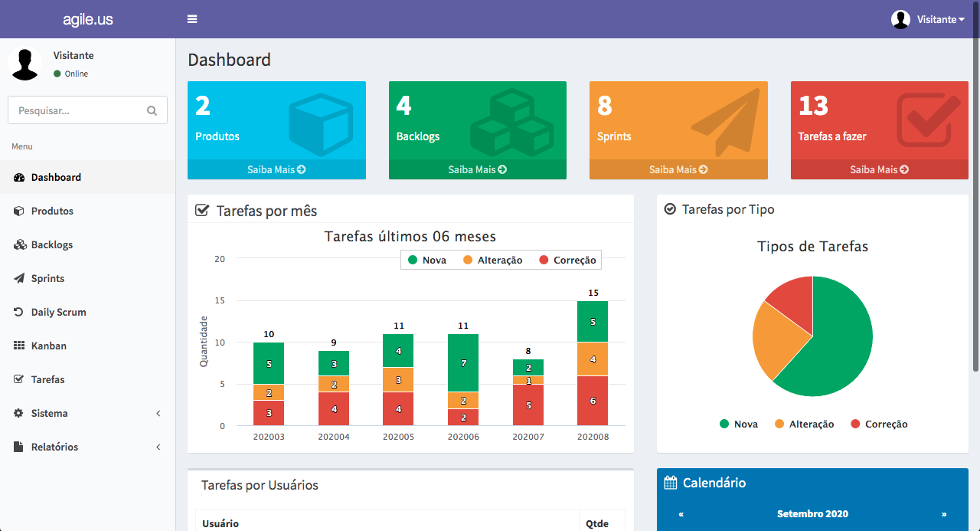980x531 pixels.
Task: Click the Daily Scrum history icon
Action: (19, 312)
